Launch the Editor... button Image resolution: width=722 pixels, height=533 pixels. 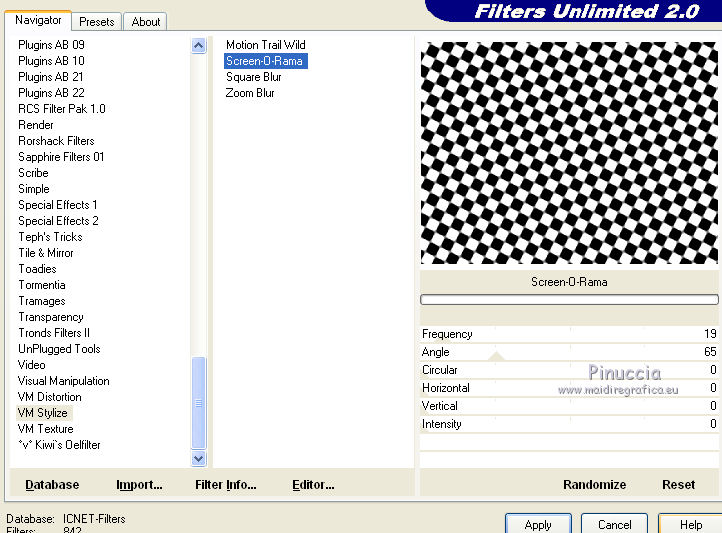pyautogui.click(x=313, y=485)
